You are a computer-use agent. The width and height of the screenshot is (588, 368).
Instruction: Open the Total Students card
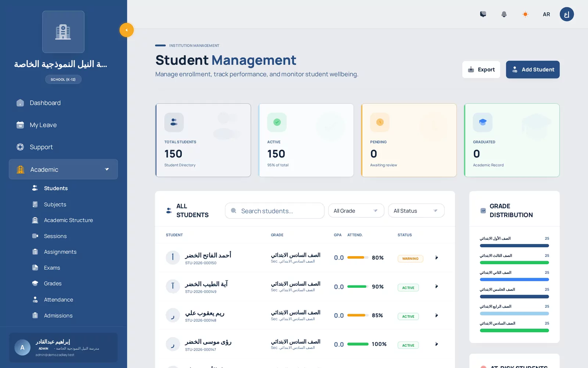click(x=203, y=140)
